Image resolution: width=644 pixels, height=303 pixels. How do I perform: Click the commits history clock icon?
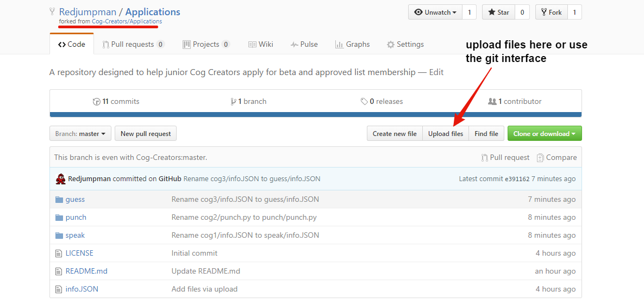97,102
